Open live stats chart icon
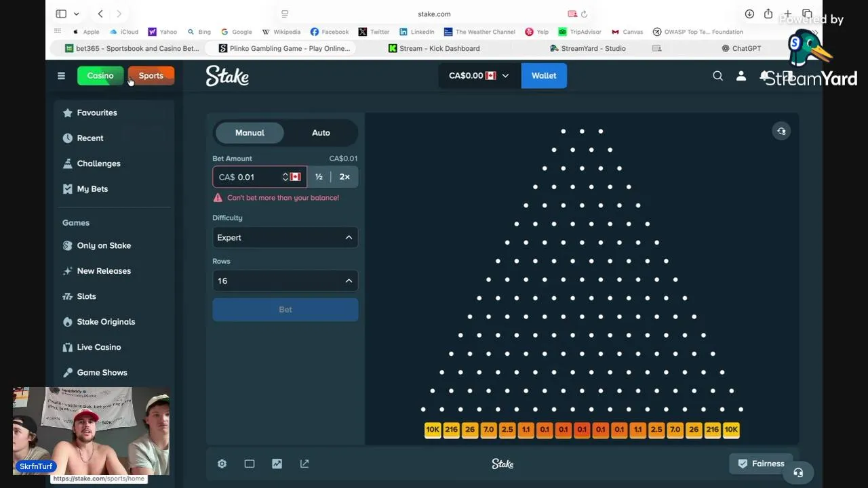868x488 pixels. (277, 464)
